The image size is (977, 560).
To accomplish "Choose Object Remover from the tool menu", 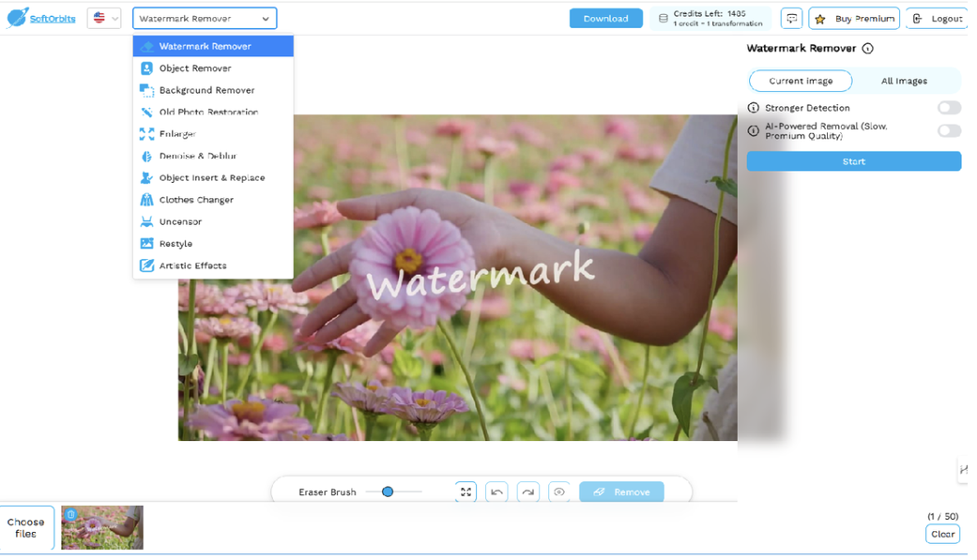I will [x=195, y=68].
